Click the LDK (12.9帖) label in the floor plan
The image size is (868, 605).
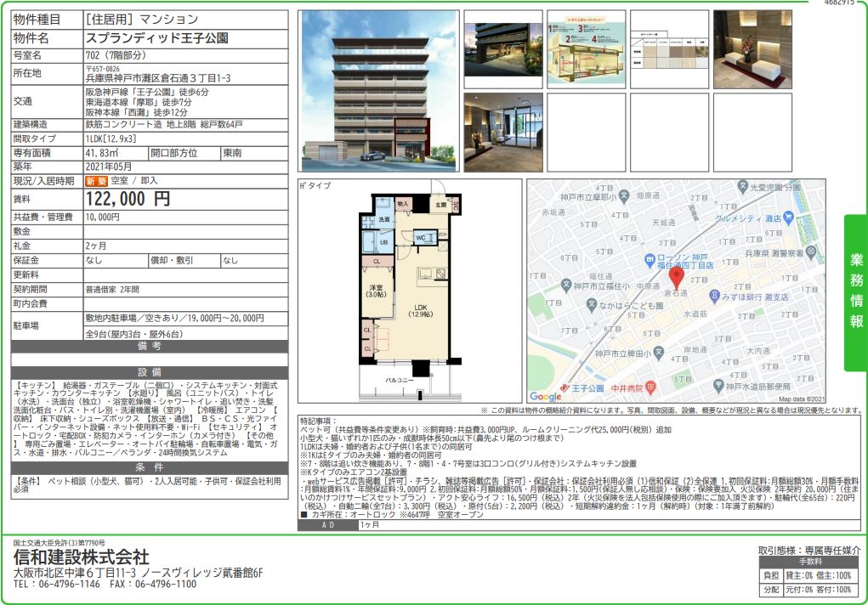pos(421,310)
